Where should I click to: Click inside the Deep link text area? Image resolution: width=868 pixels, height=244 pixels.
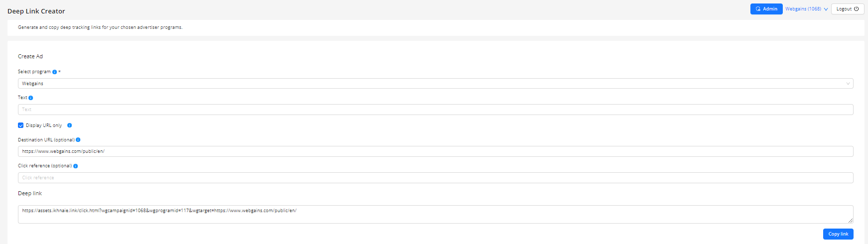(435, 214)
